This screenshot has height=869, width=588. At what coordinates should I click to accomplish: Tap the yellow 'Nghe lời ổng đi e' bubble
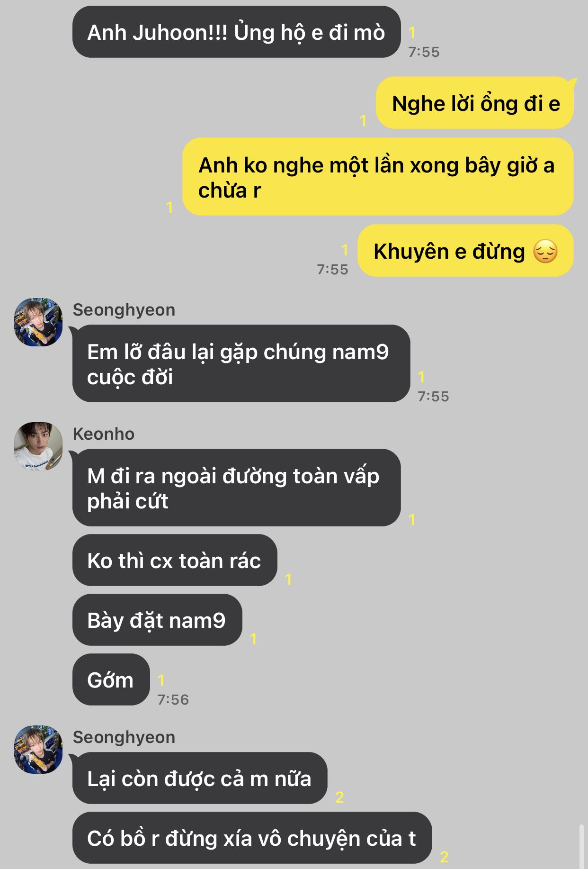pyautogui.click(x=475, y=103)
